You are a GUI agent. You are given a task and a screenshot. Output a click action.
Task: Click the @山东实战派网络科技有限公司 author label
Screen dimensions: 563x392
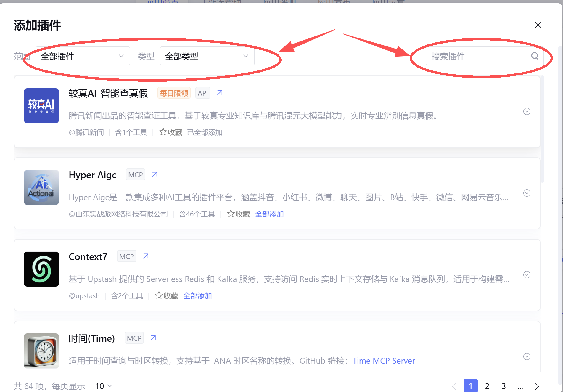pos(118,214)
